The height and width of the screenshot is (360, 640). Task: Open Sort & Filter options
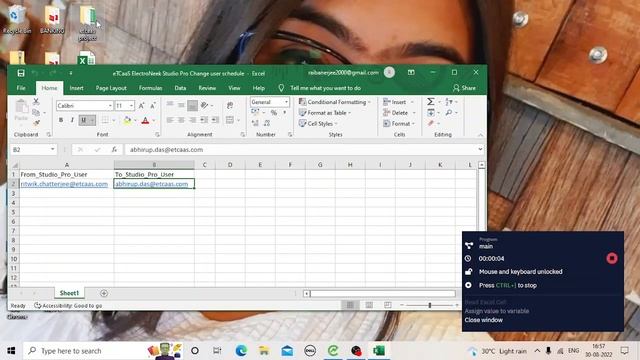point(449,101)
